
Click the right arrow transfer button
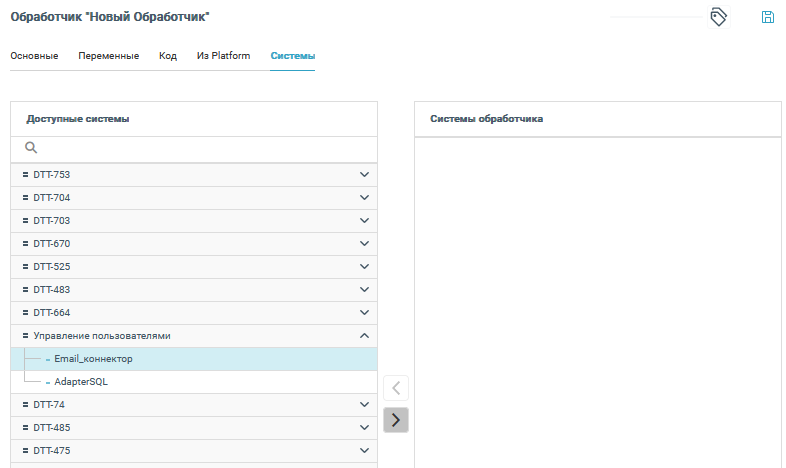point(396,420)
